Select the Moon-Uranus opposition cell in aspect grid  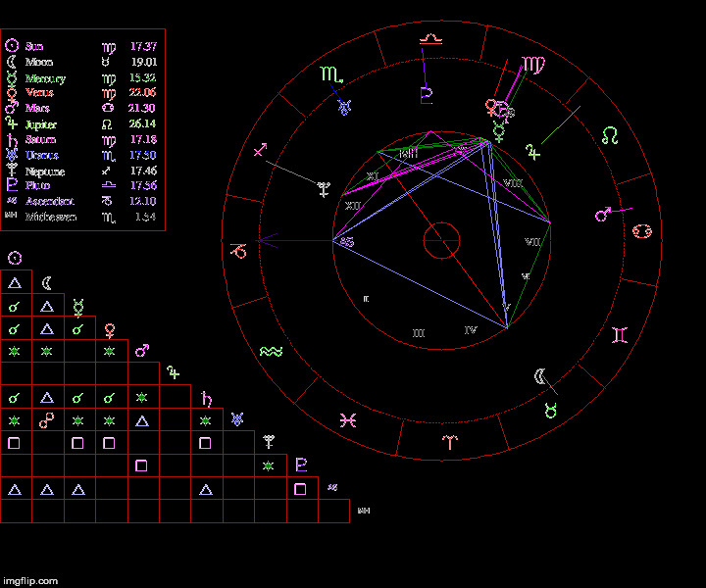(47, 420)
